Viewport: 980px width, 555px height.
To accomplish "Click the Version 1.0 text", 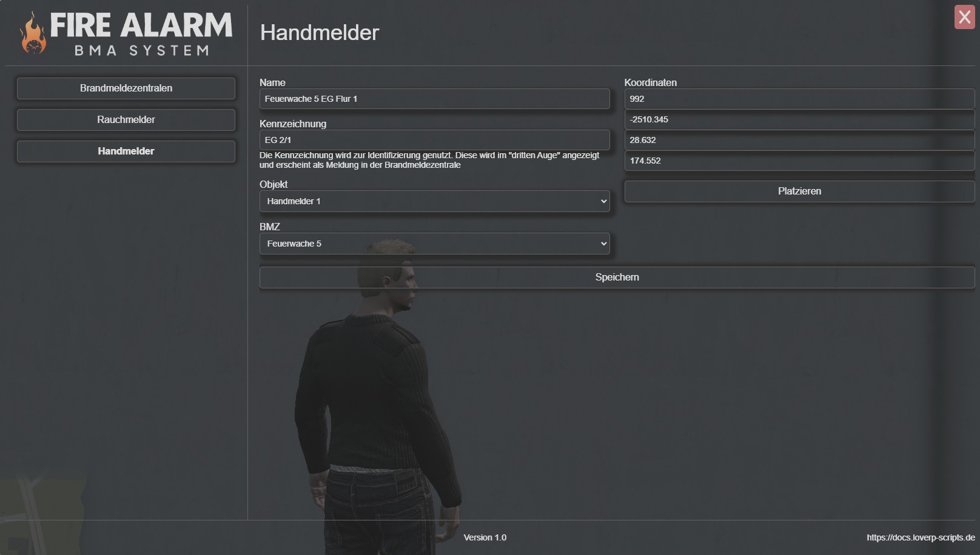I will coord(485,537).
